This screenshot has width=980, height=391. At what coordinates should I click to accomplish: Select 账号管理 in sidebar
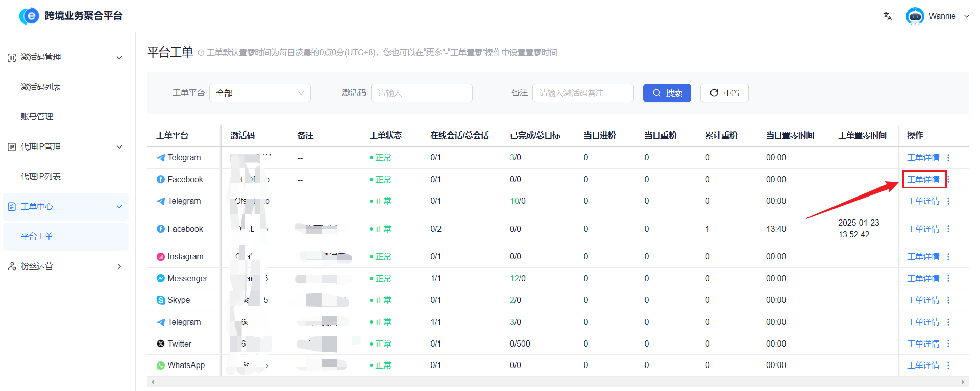point(37,117)
